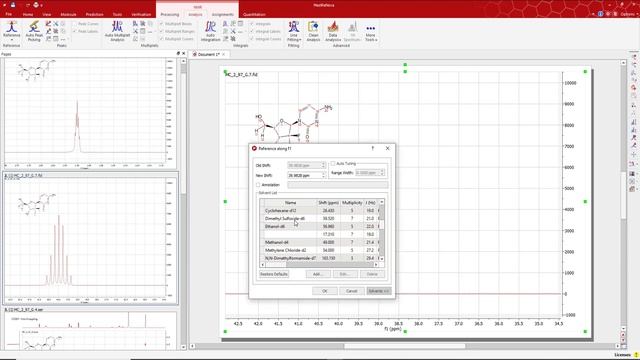Click the Add button in Solvent List
The height and width of the screenshot is (360, 640).
click(x=318, y=274)
